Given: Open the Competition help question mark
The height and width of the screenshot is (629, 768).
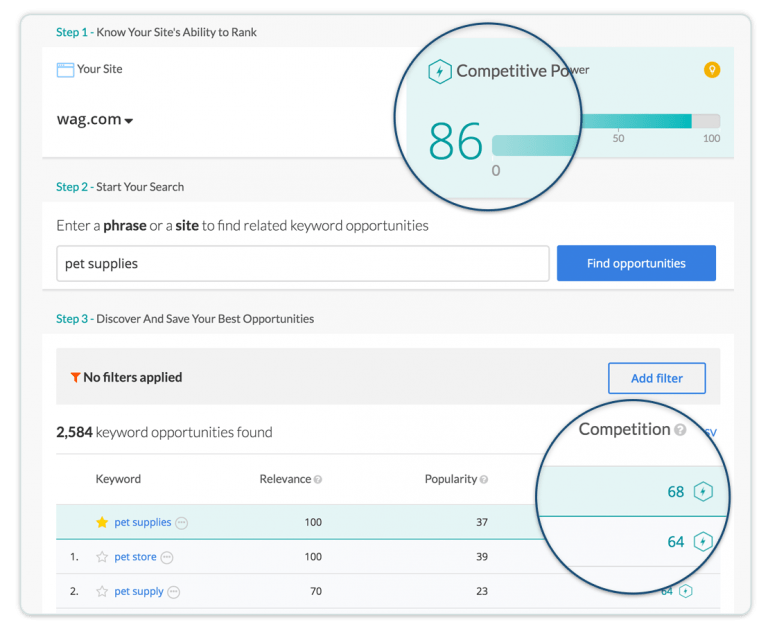Looking at the screenshot, I should [680, 430].
